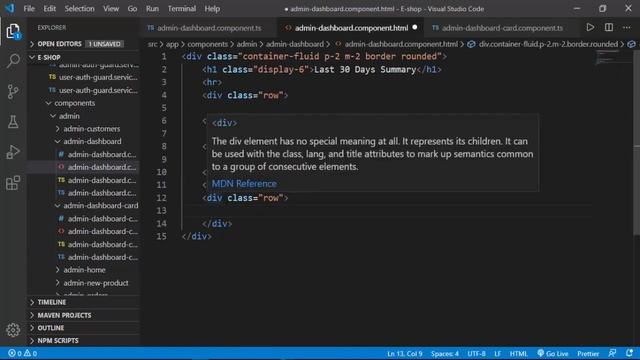Screen dimensions: 640x360
Task: Click the Run play icon in editor toolbar
Action: (590, 27)
